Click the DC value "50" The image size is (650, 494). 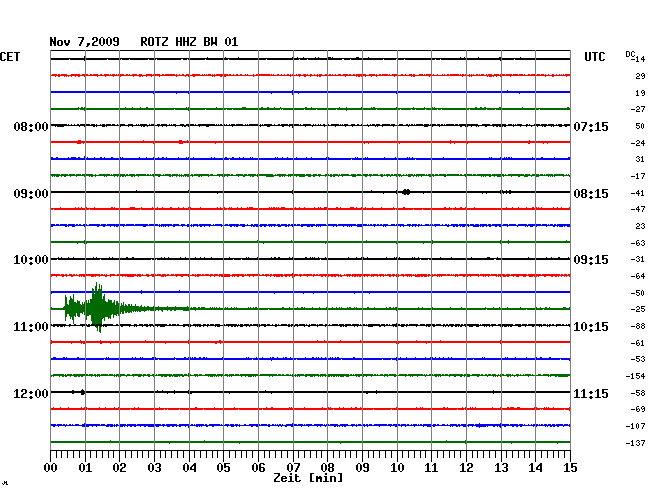tap(640, 126)
